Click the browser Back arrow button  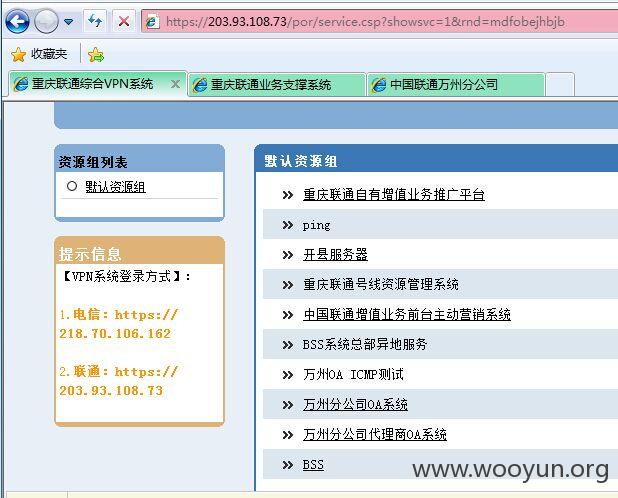click(x=17, y=21)
